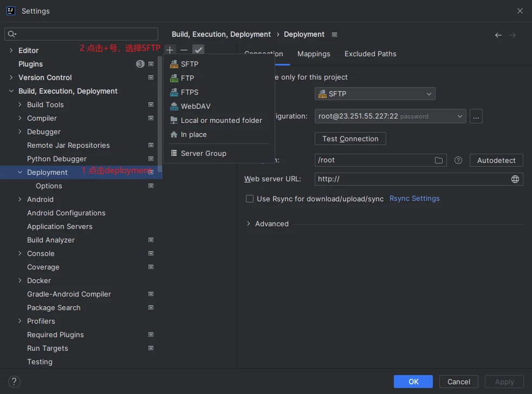Expand the Build Tools node
532x394 pixels.
pos(20,104)
